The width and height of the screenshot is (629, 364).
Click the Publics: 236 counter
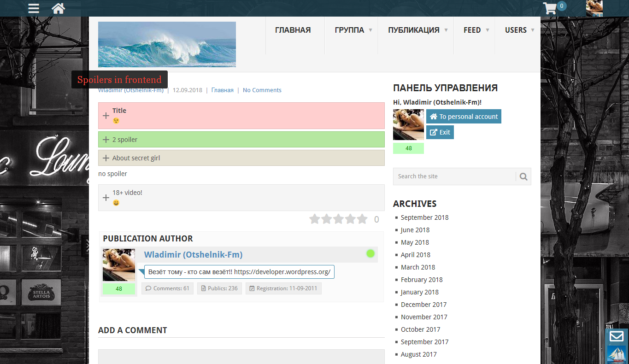point(219,288)
